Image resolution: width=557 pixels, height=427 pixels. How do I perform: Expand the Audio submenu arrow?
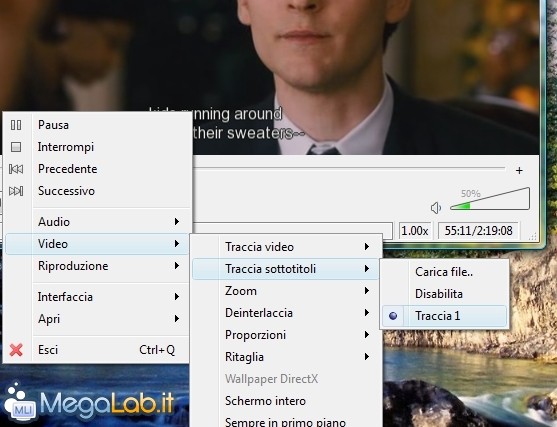tap(177, 222)
